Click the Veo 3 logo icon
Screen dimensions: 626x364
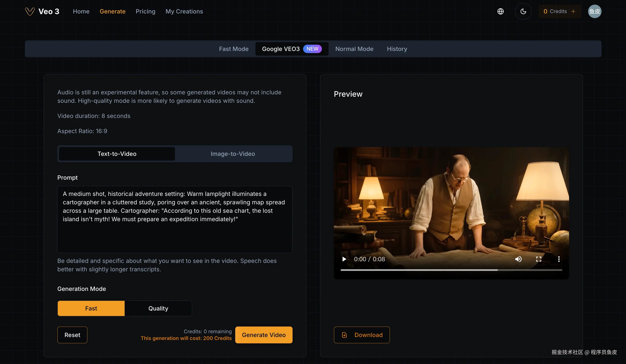30,11
